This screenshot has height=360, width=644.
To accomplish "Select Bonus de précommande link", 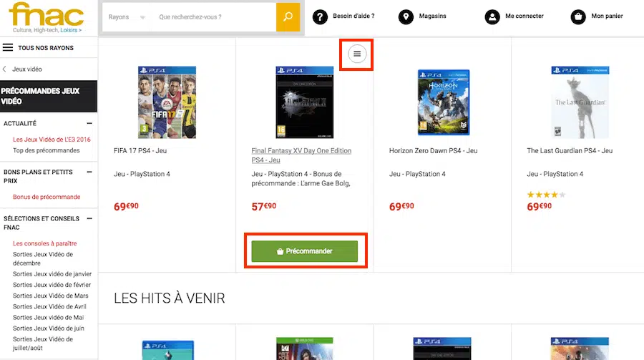I will 47,197.
